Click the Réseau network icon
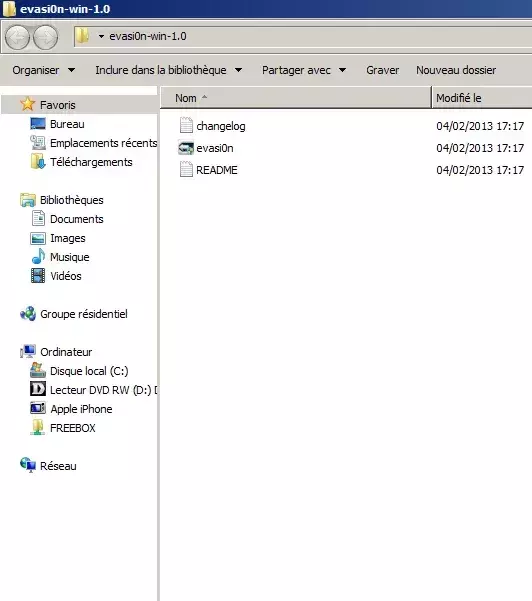 (28, 465)
